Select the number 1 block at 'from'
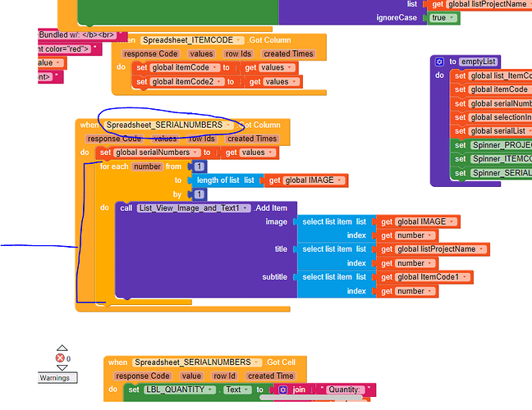 click(x=199, y=166)
